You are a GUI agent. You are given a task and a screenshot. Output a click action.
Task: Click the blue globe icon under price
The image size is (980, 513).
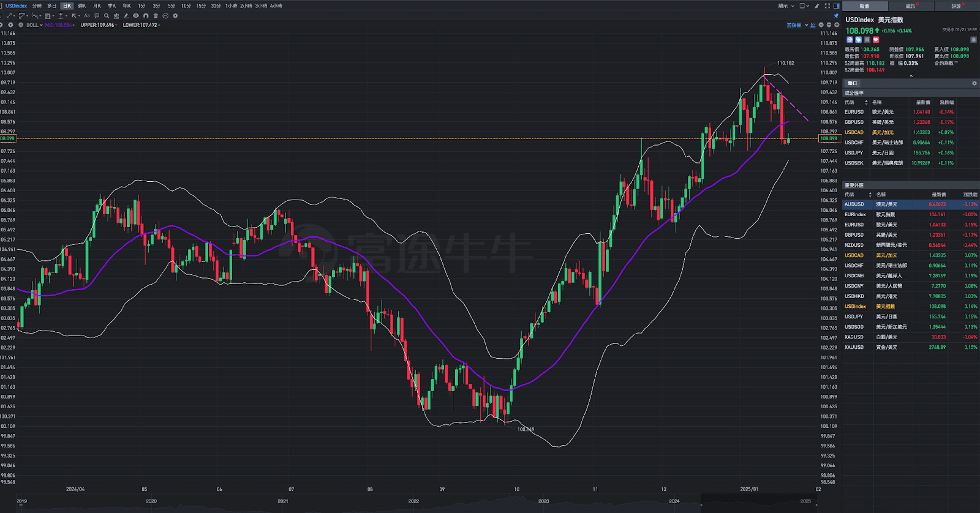(850, 40)
